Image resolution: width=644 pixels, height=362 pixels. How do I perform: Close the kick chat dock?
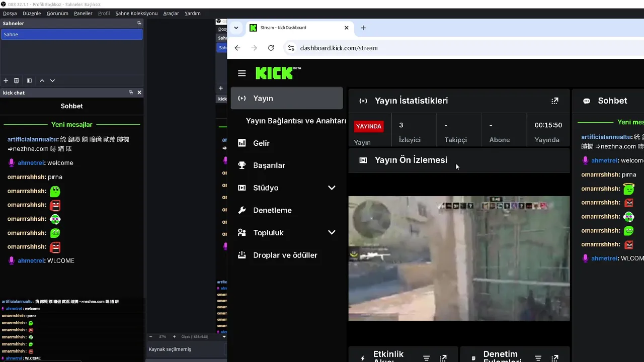[139, 93]
